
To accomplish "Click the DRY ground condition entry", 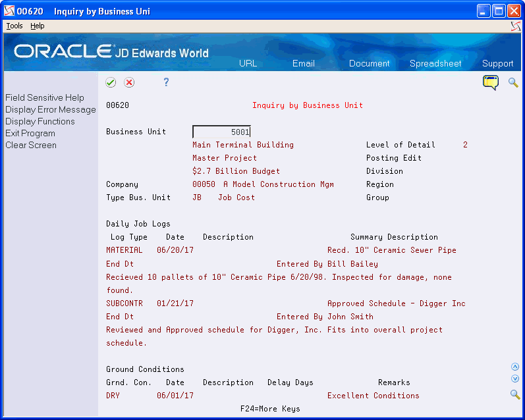I will [113, 396].
